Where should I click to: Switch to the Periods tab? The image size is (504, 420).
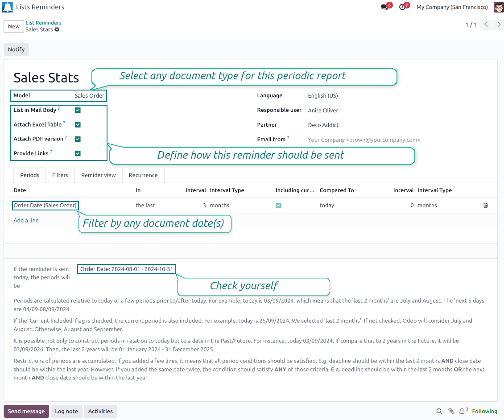click(x=29, y=175)
